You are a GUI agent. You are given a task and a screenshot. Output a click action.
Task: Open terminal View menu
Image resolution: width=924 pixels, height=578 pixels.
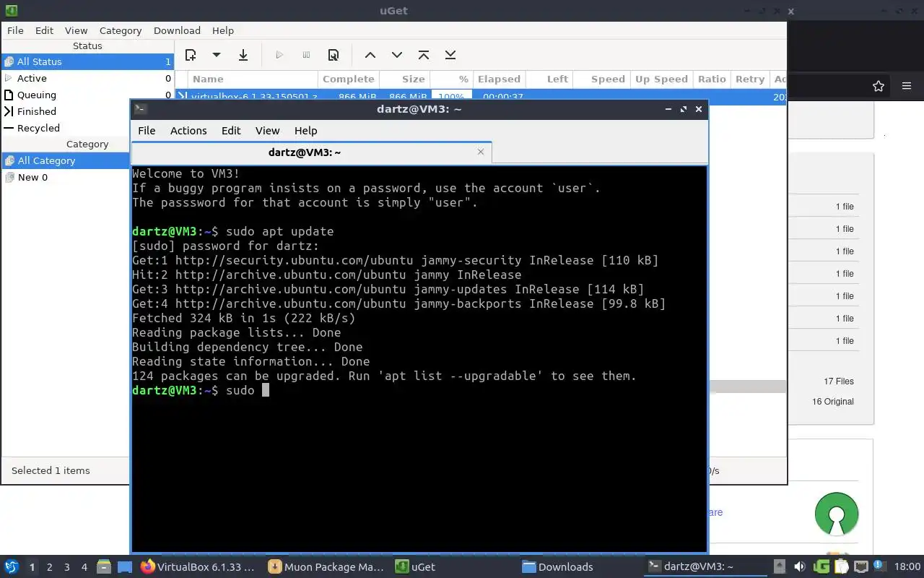tap(267, 130)
